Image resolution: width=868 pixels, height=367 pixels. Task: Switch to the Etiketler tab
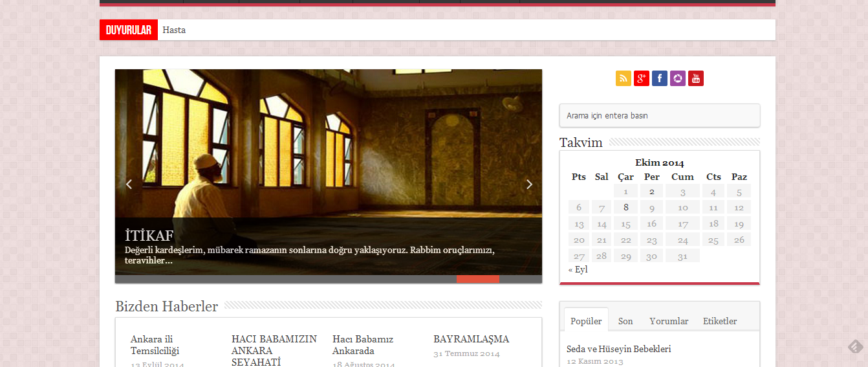[x=720, y=321]
